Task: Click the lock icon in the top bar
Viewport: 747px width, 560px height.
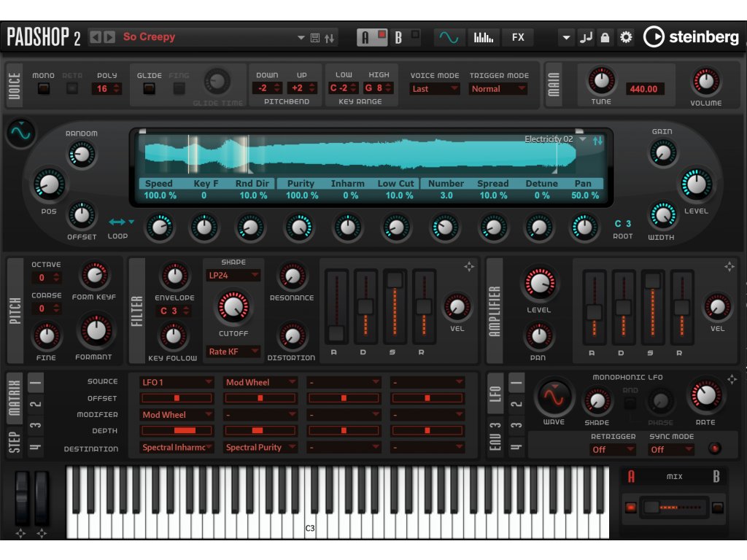Action: coord(605,37)
